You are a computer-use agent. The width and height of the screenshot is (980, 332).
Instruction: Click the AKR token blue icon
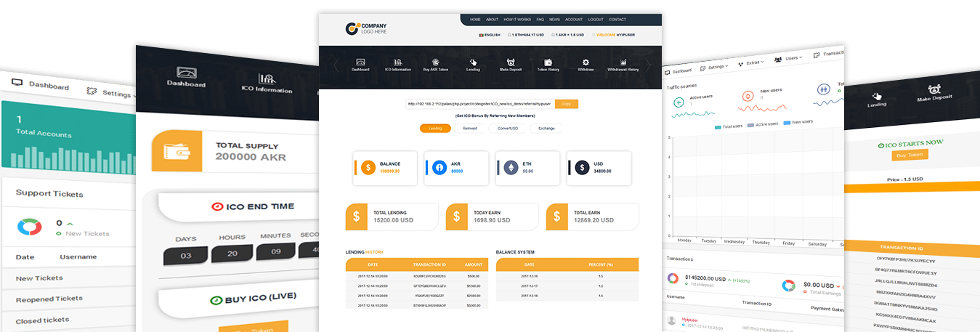[x=440, y=168]
